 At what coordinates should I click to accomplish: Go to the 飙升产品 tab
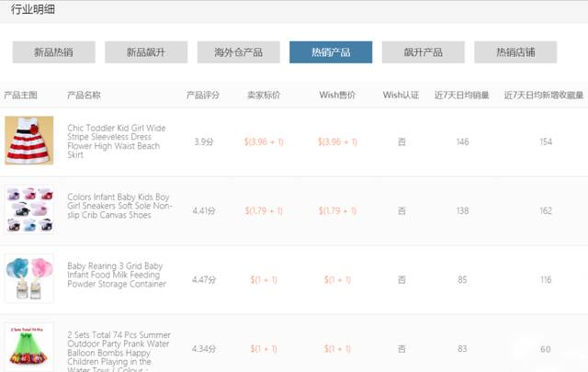(x=423, y=52)
